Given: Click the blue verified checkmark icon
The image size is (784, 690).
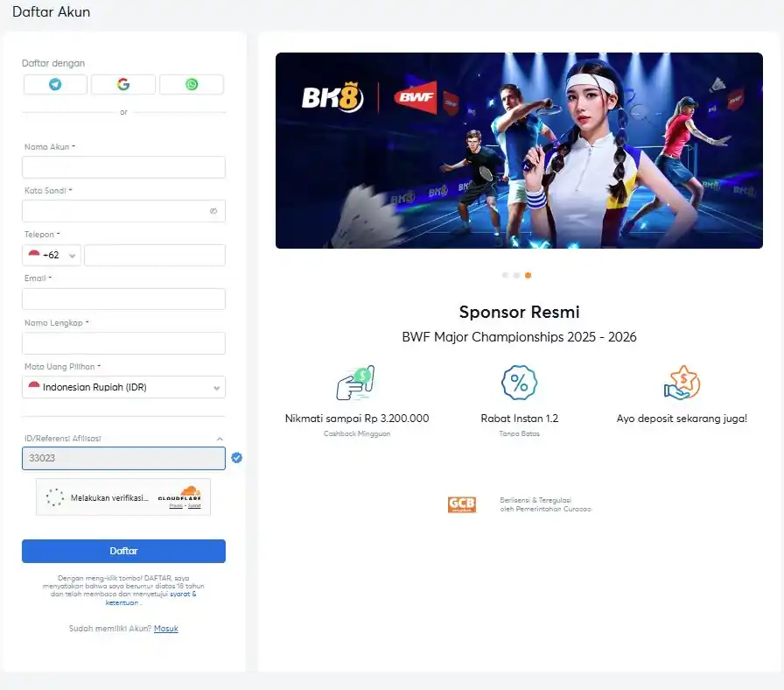Looking at the screenshot, I should pos(236,458).
